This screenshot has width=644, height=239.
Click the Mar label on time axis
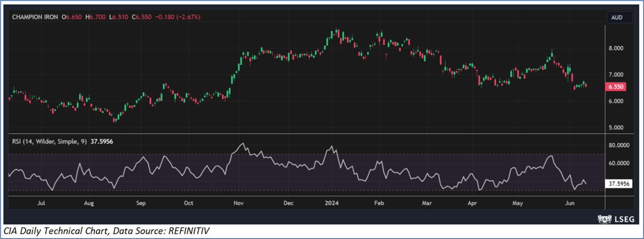click(427, 203)
